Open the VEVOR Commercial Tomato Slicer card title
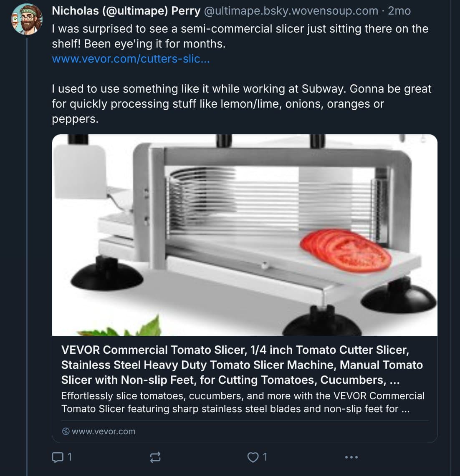This screenshot has height=476, width=460. [x=242, y=365]
